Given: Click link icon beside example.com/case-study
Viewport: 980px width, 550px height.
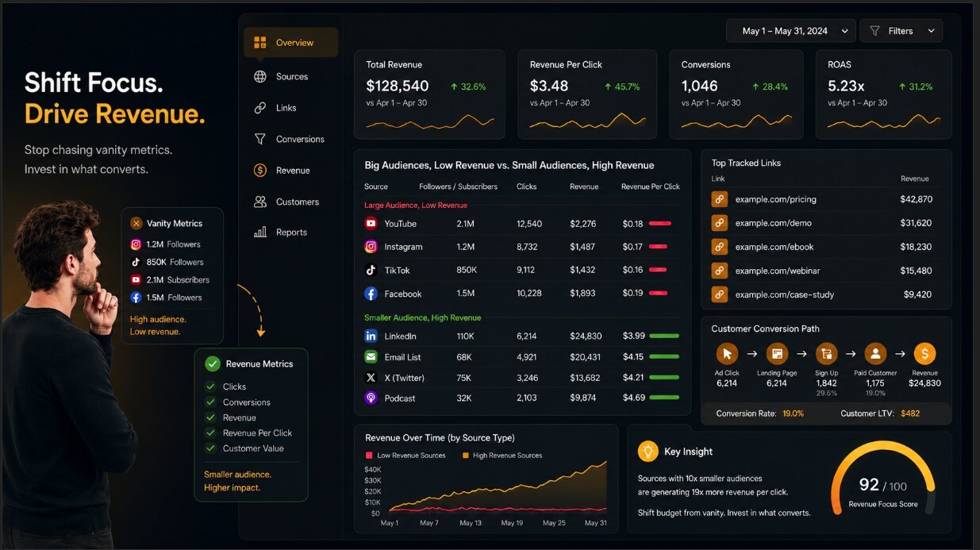Looking at the screenshot, I should [719, 294].
